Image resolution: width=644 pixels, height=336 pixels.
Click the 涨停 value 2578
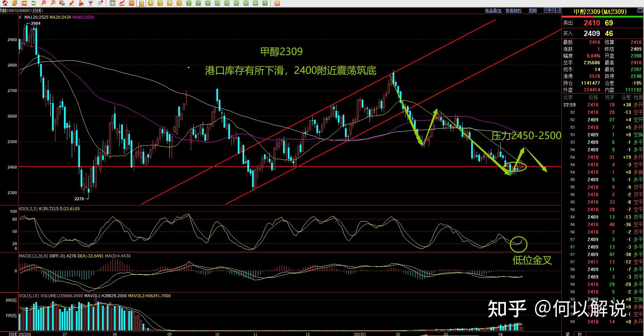pos(595,76)
